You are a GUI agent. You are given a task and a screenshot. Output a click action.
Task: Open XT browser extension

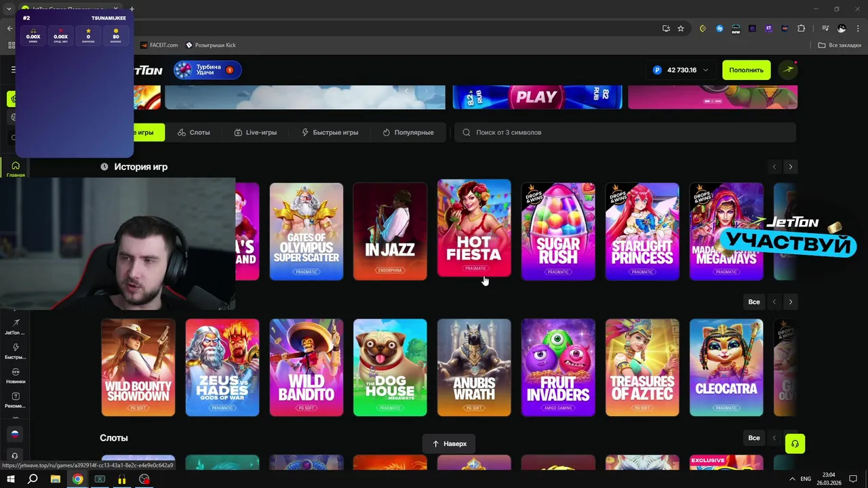click(x=768, y=28)
